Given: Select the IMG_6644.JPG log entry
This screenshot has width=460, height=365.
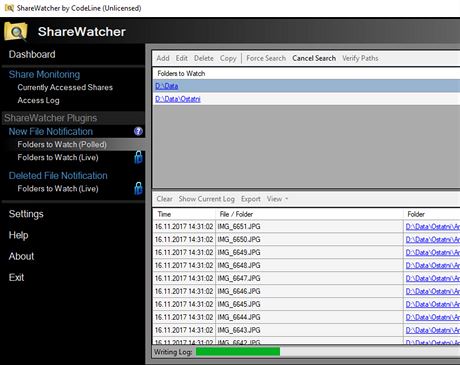Looking at the screenshot, I should pos(239,317).
